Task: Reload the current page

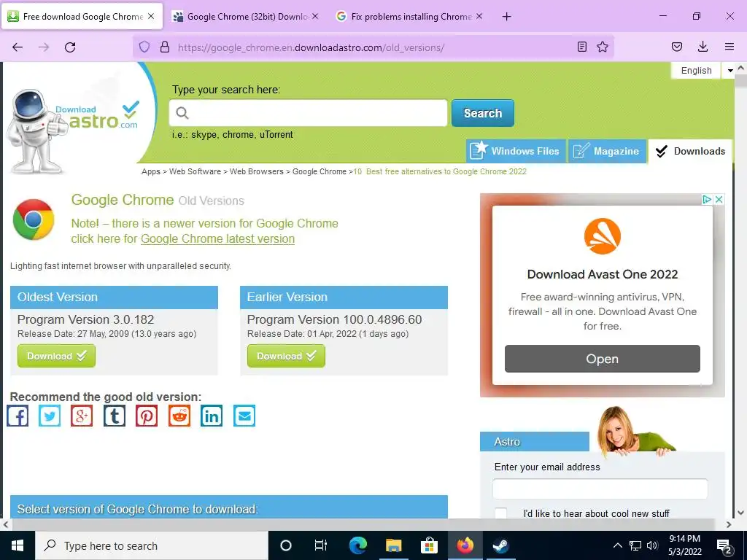Action: (70, 47)
